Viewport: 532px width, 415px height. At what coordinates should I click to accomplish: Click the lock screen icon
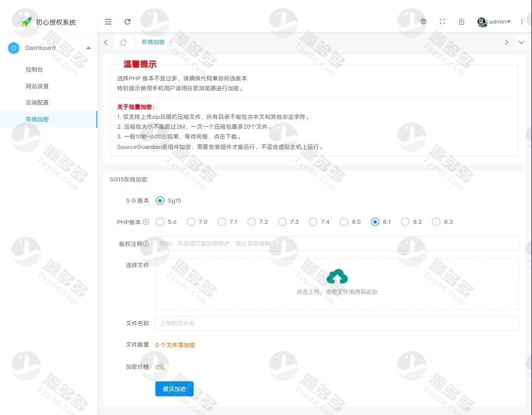[x=462, y=22]
